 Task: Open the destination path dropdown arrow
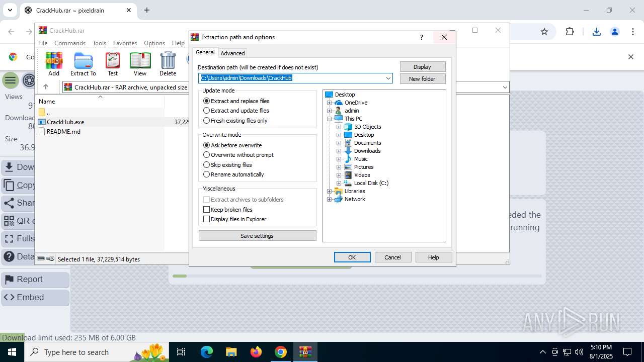(388, 78)
